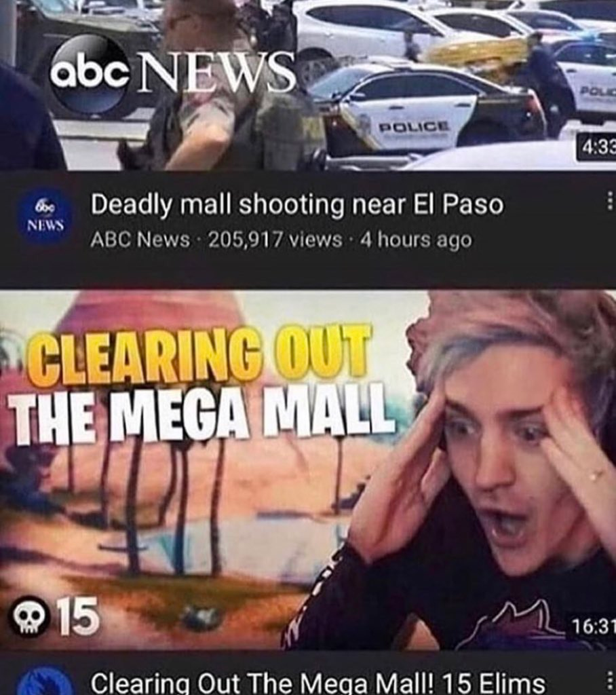Click the 16:31 duration badge
Screen dimensions: 616x695
click(x=592, y=626)
